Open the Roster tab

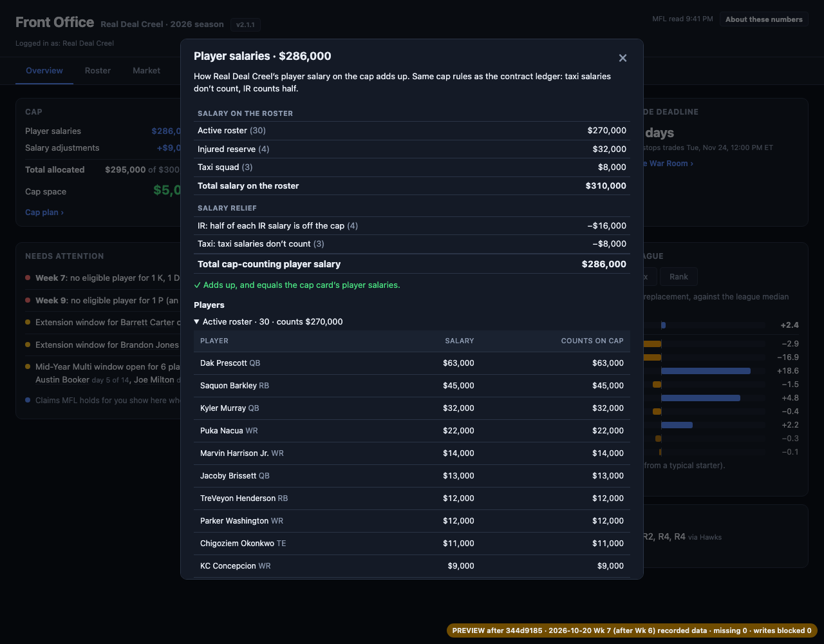point(98,70)
